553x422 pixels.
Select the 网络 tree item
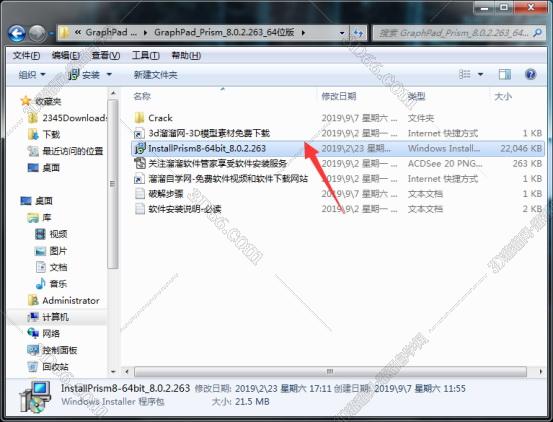(51, 334)
